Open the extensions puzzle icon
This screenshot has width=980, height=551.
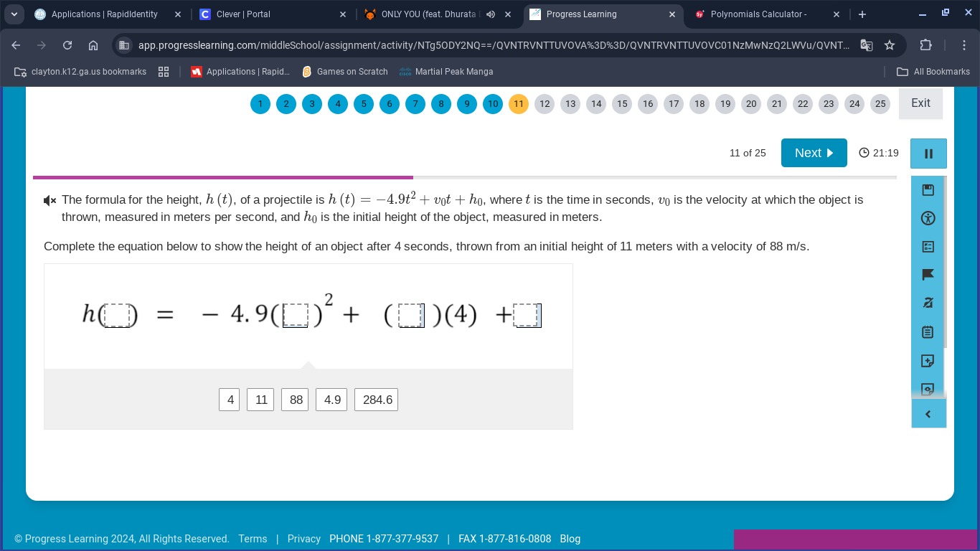(x=926, y=45)
